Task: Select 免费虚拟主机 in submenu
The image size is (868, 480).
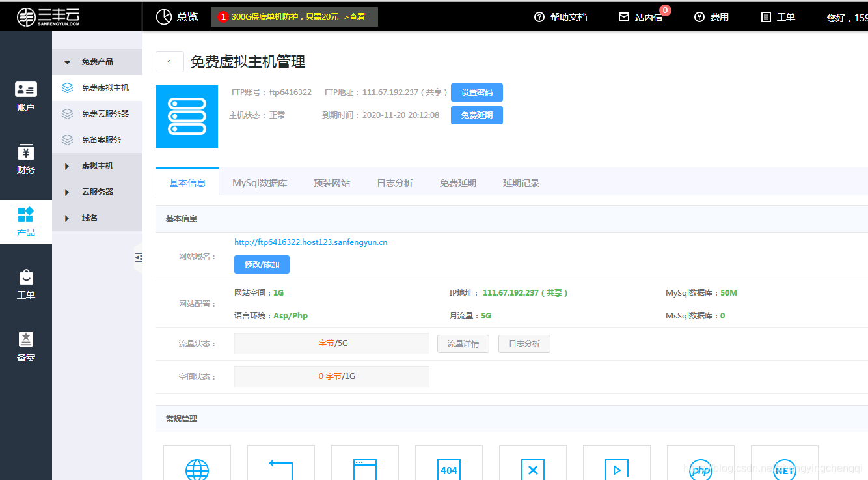Action: click(x=97, y=88)
